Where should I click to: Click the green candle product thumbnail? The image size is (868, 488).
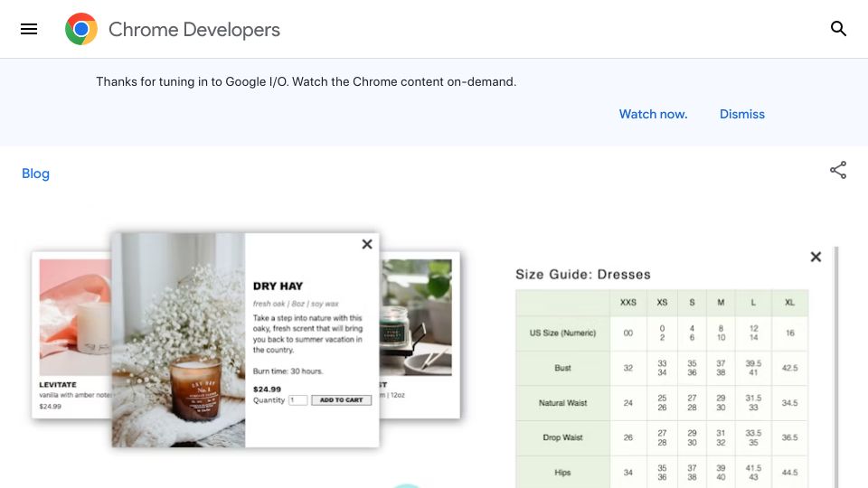point(416,317)
